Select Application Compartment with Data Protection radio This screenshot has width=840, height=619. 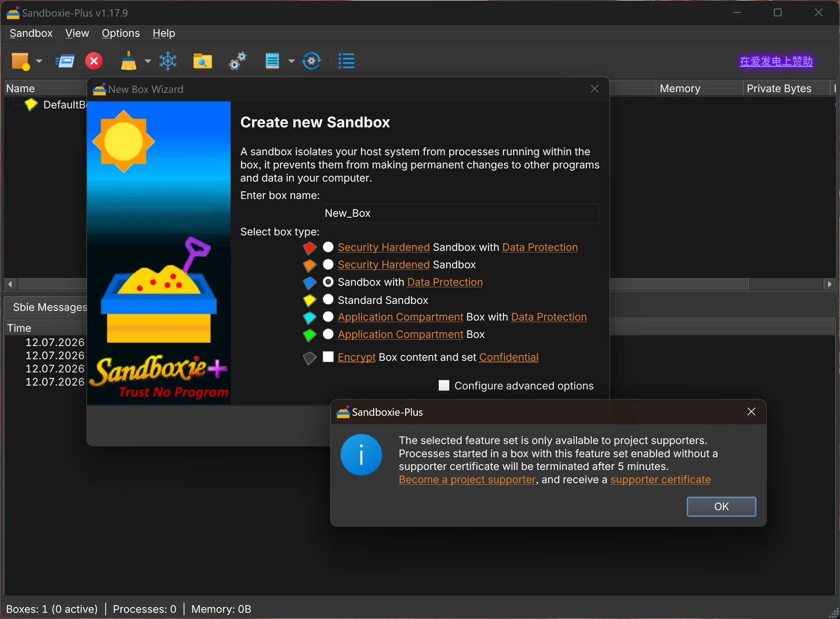click(x=328, y=317)
